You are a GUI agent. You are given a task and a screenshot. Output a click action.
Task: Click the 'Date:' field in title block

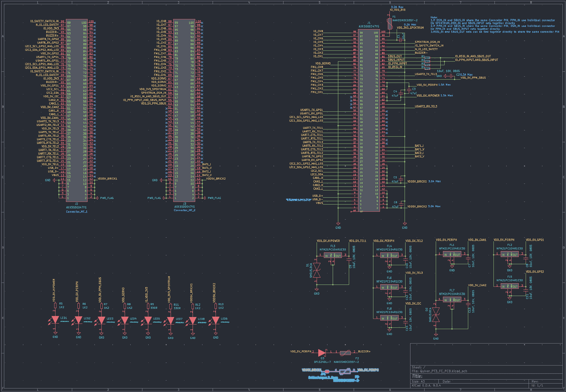pos(446,381)
